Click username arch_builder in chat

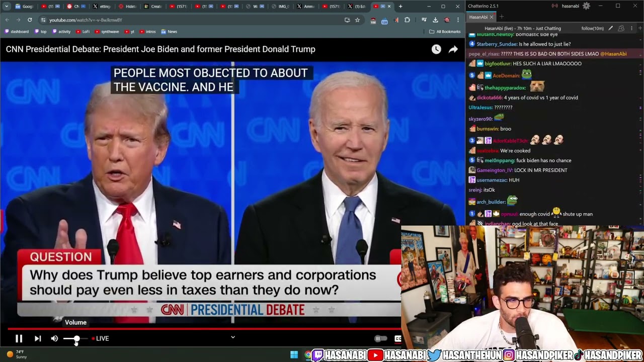491,202
